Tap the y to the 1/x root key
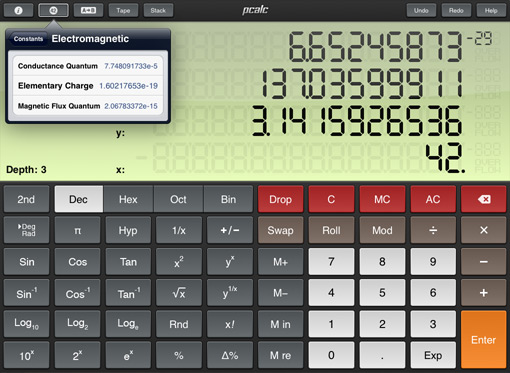Image resolution: width=510 pixels, height=373 pixels. click(x=230, y=293)
